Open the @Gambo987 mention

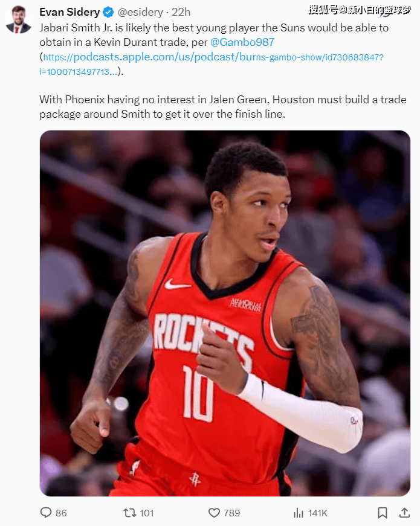(x=242, y=42)
